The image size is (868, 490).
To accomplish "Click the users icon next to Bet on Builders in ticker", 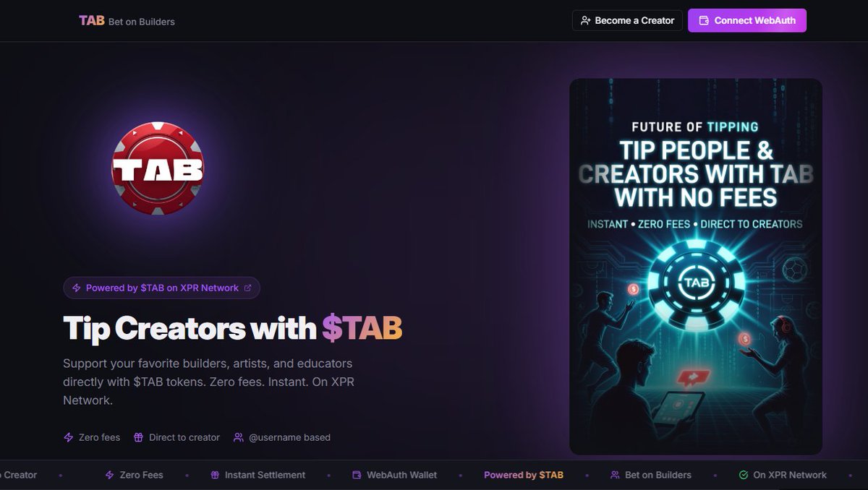I will 615,475.
